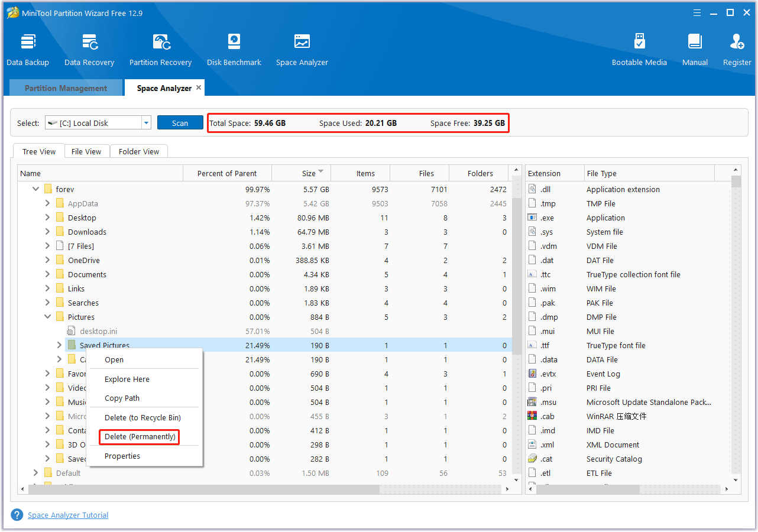Screen dimensions: 758x532
Task: Click the .cab WinRAR archive icon
Action: (532, 416)
